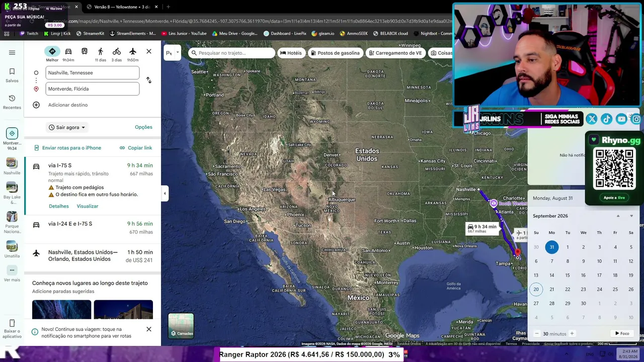Go to the next calendar month

click(x=631, y=216)
